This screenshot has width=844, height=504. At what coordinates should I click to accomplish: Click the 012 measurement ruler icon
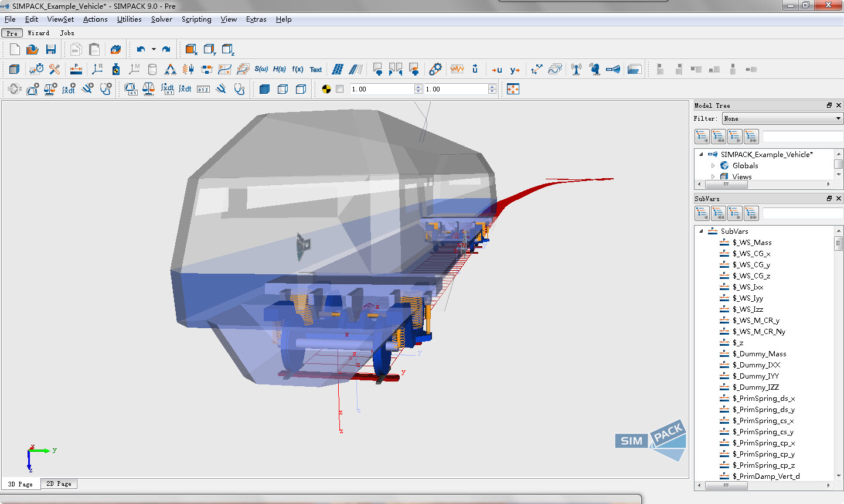pyautogui.click(x=203, y=89)
